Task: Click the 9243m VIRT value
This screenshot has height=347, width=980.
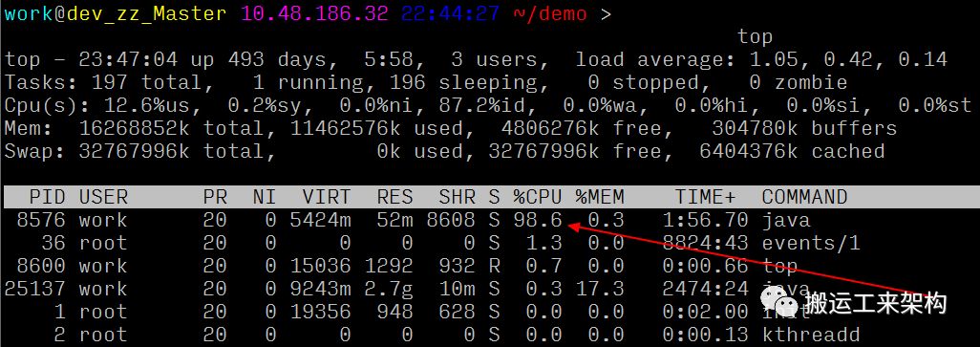Action: (320, 289)
